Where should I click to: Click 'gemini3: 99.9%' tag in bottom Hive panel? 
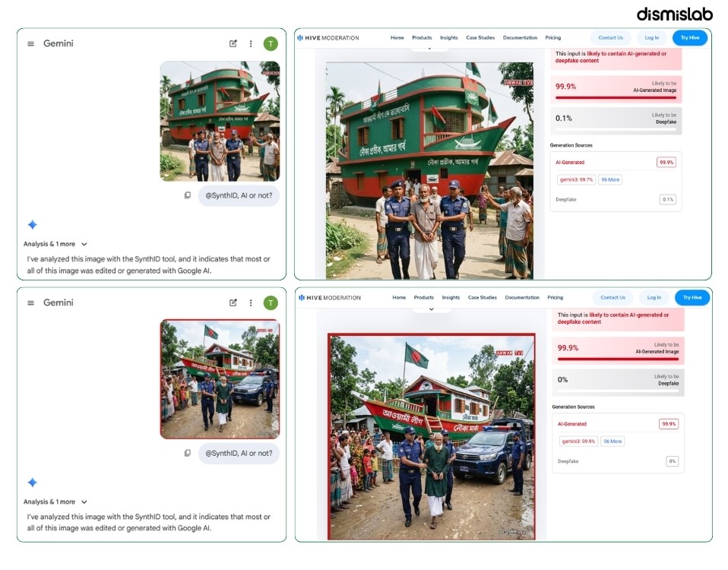(578, 442)
